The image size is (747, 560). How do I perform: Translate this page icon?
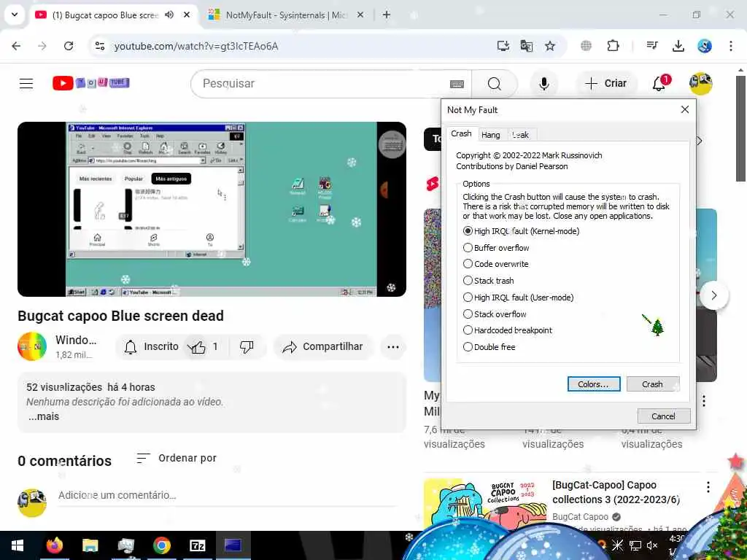pos(527,46)
